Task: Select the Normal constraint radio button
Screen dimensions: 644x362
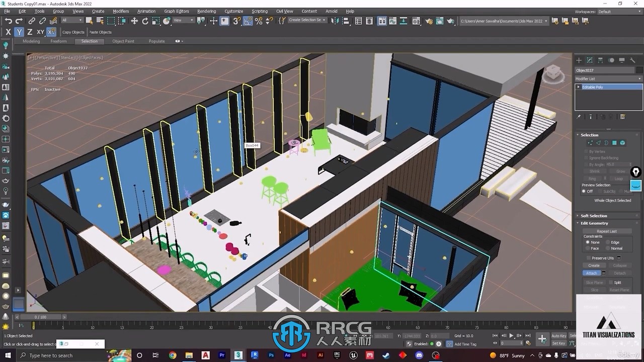Action: pos(608,248)
